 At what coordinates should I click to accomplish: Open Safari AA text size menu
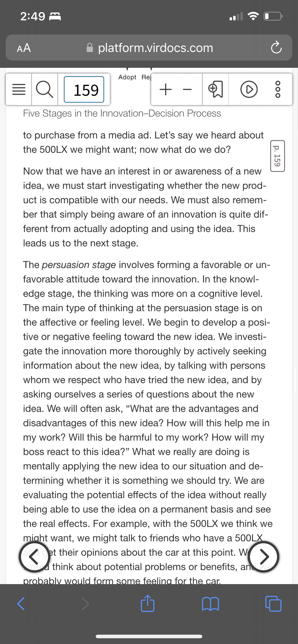[x=24, y=47]
